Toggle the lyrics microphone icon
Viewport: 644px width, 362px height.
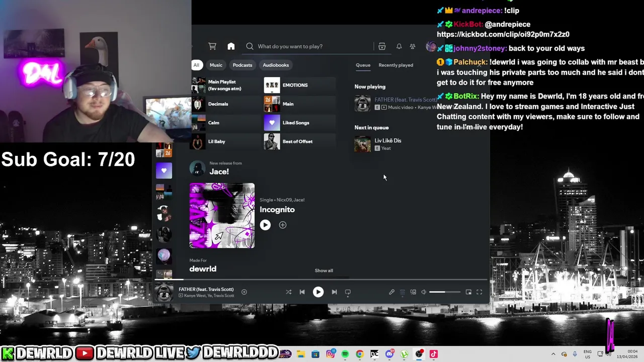pyautogui.click(x=391, y=292)
